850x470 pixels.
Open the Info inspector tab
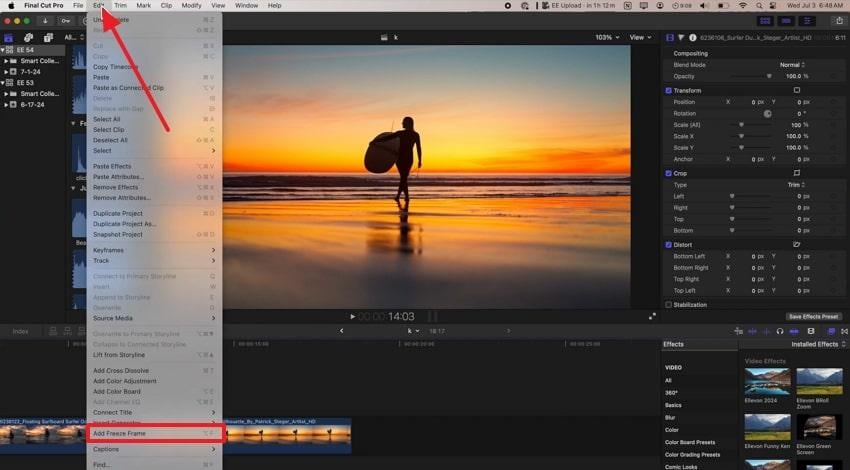(x=692, y=37)
